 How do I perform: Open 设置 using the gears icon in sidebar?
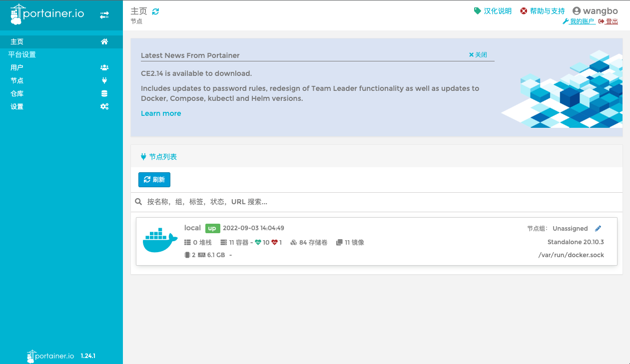tap(104, 106)
